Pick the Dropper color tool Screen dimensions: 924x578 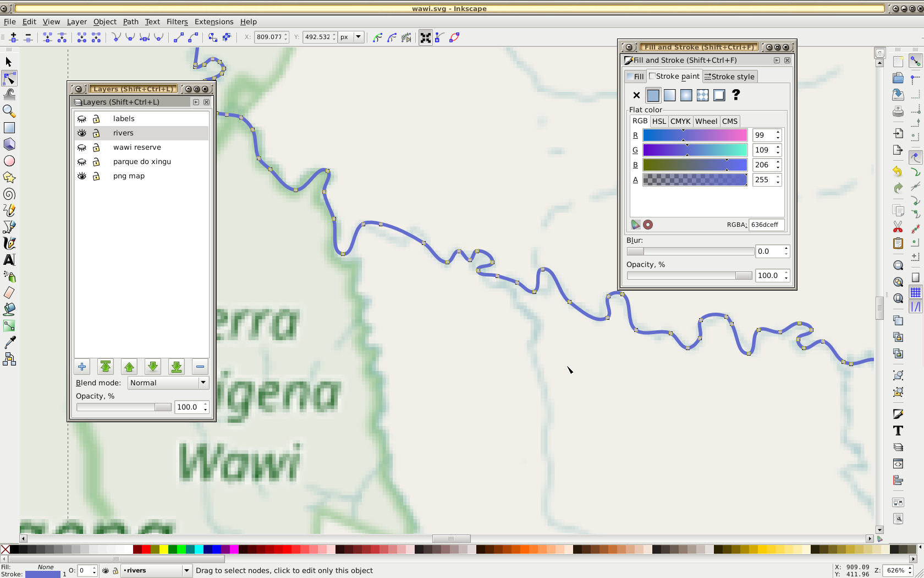9,342
